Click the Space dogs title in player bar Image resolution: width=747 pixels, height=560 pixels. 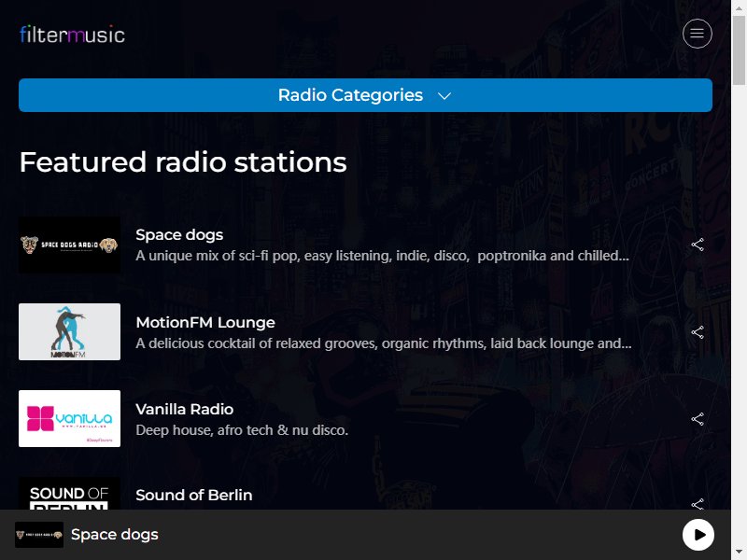click(114, 535)
